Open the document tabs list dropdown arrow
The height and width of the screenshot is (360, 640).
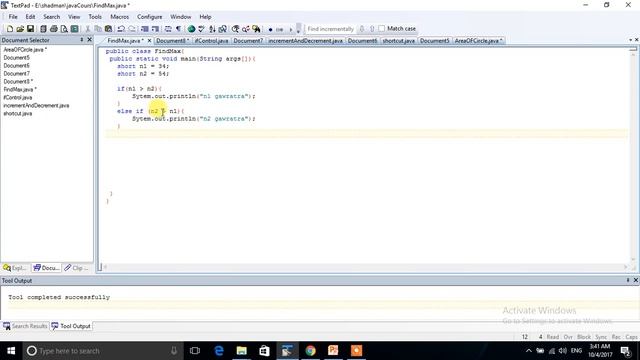pos(630,40)
